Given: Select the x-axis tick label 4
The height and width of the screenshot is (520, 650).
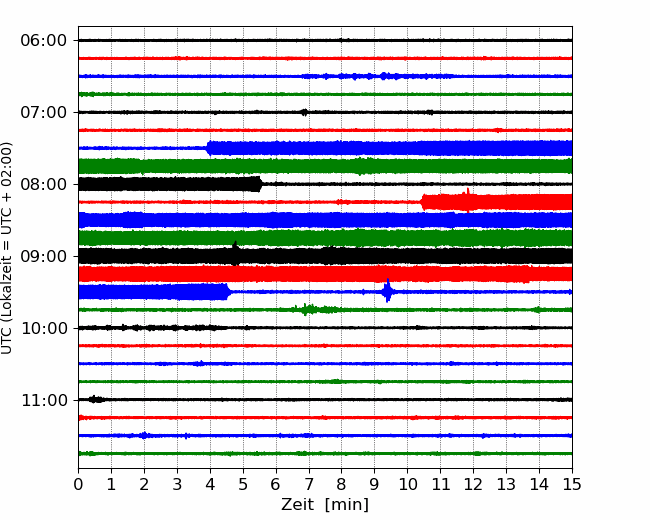Looking at the screenshot, I should (210, 484).
